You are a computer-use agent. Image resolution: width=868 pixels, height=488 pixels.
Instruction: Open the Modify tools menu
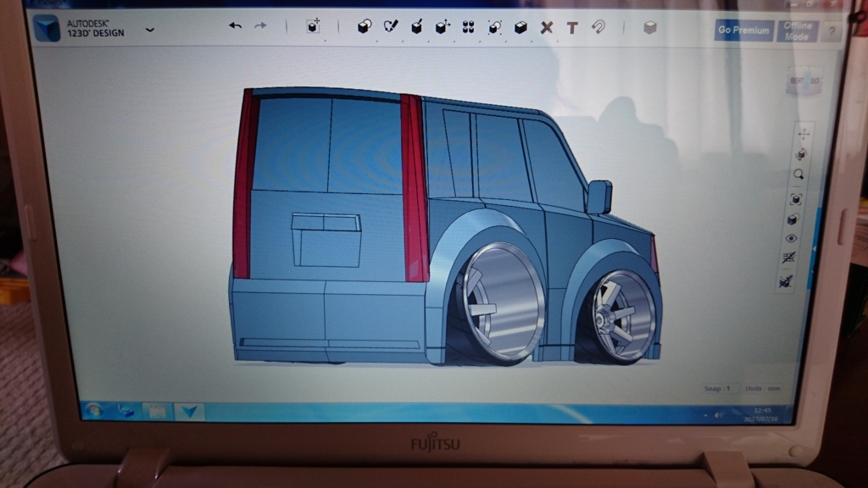[442, 26]
